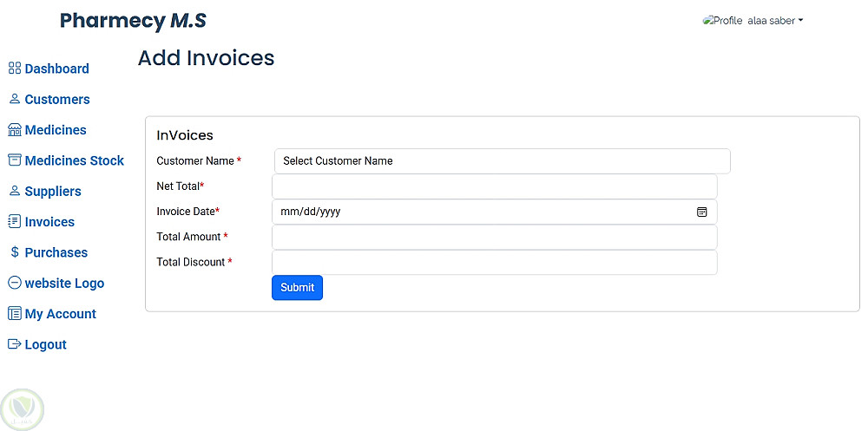Click the round logo badge at bottom-left

[23, 409]
